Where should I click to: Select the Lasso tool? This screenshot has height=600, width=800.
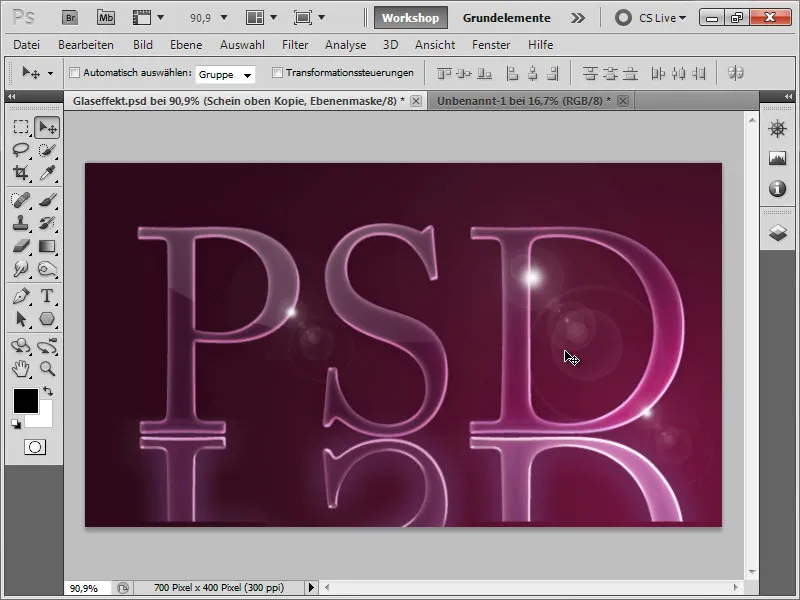click(x=21, y=150)
